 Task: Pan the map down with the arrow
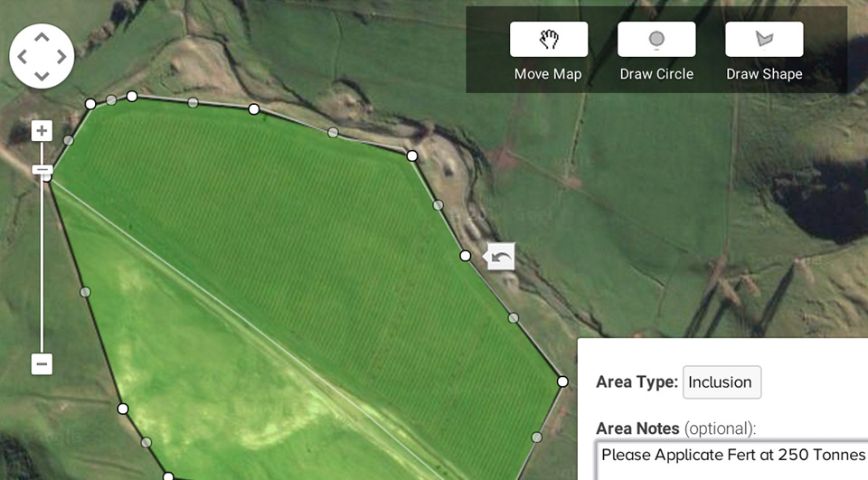click(42, 75)
